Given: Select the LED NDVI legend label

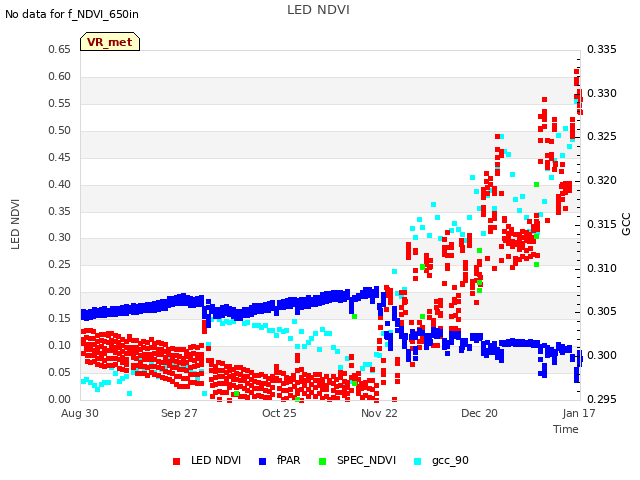Looking at the screenshot, I should coord(216,460).
